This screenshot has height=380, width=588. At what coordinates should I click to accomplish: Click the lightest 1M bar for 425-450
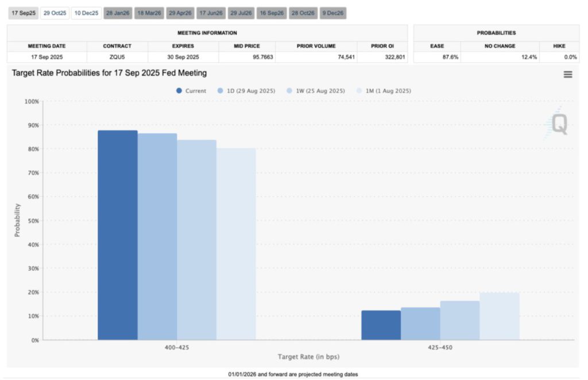500,316
